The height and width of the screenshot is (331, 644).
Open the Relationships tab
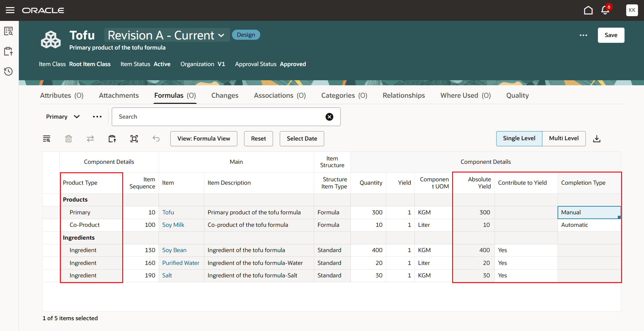(403, 95)
